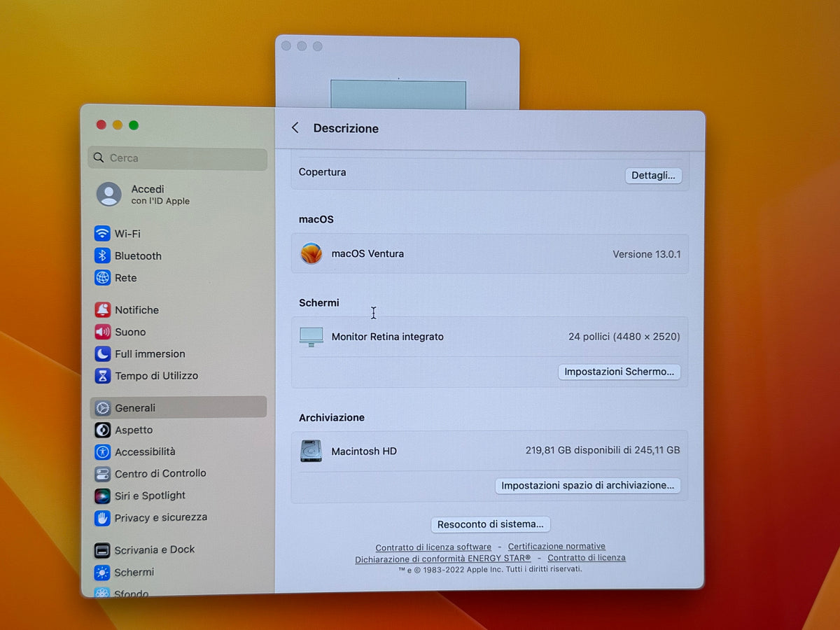
Task: Click the Copertura row label
Action: (322, 172)
